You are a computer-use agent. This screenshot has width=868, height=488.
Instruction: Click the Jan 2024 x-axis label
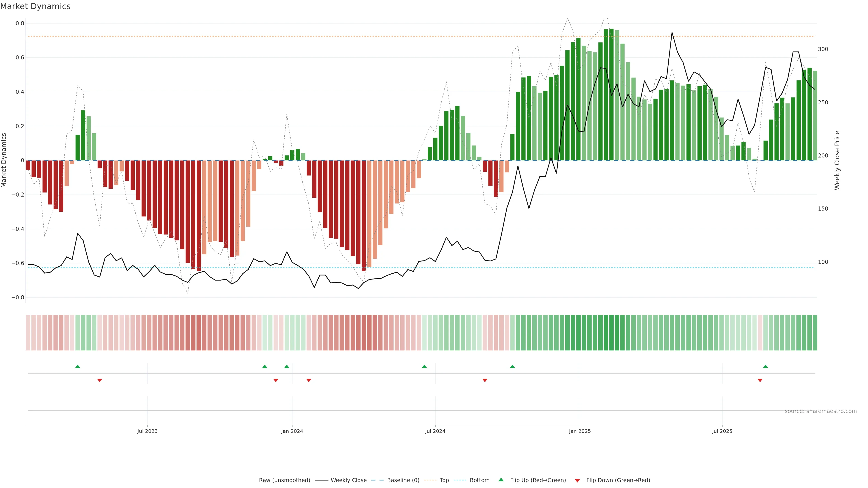[292, 431]
